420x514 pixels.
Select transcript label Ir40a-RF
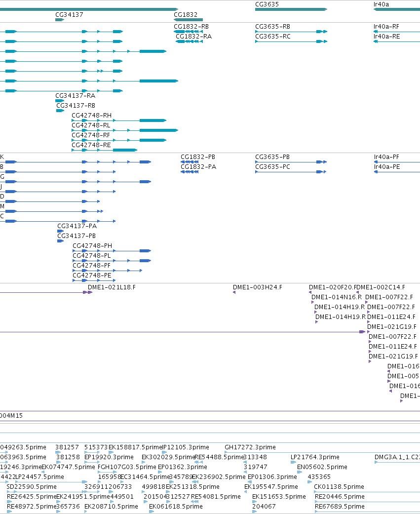[386, 27]
